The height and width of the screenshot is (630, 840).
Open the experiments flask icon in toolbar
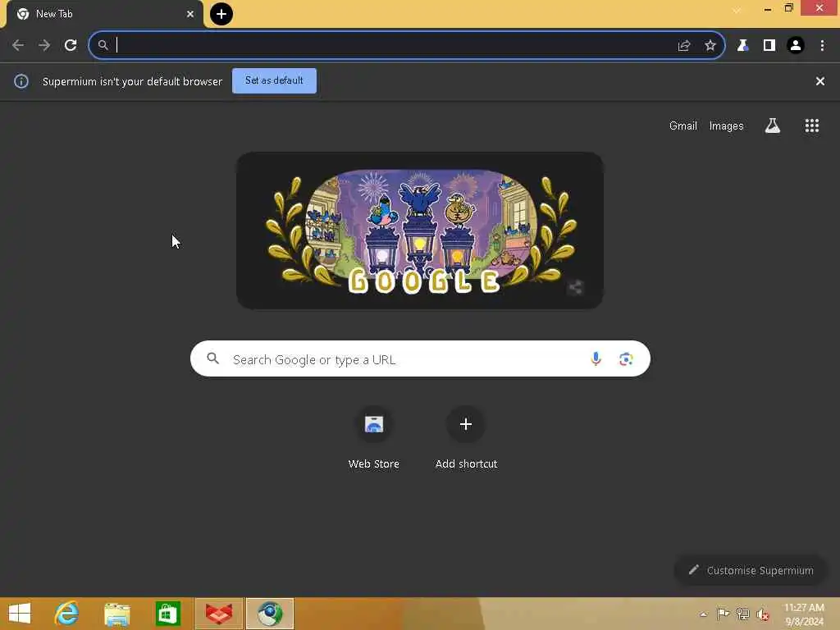click(x=742, y=46)
